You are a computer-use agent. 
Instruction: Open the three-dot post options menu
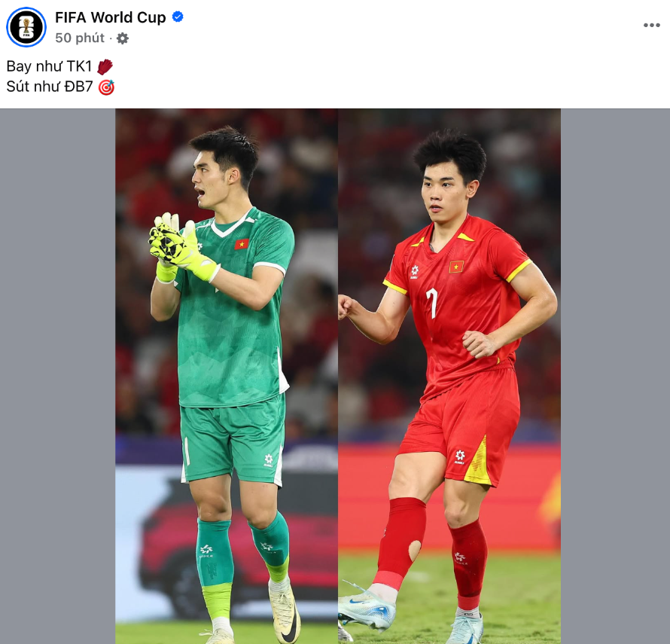pyautogui.click(x=652, y=25)
